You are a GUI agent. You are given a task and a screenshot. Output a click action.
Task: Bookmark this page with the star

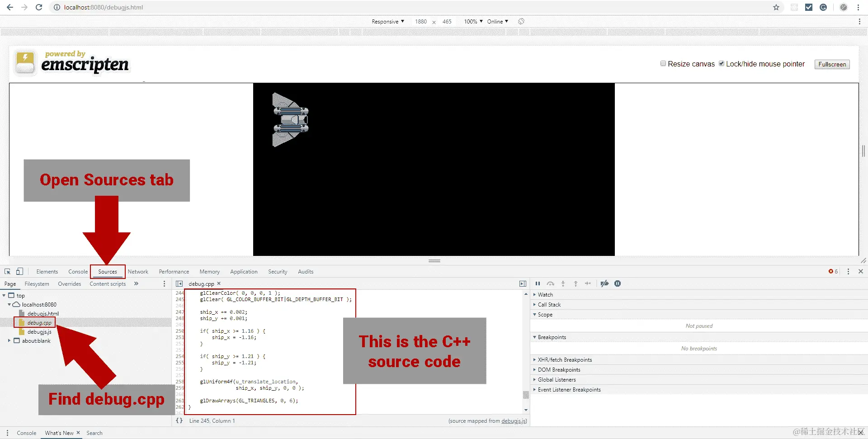tap(776, 7)
